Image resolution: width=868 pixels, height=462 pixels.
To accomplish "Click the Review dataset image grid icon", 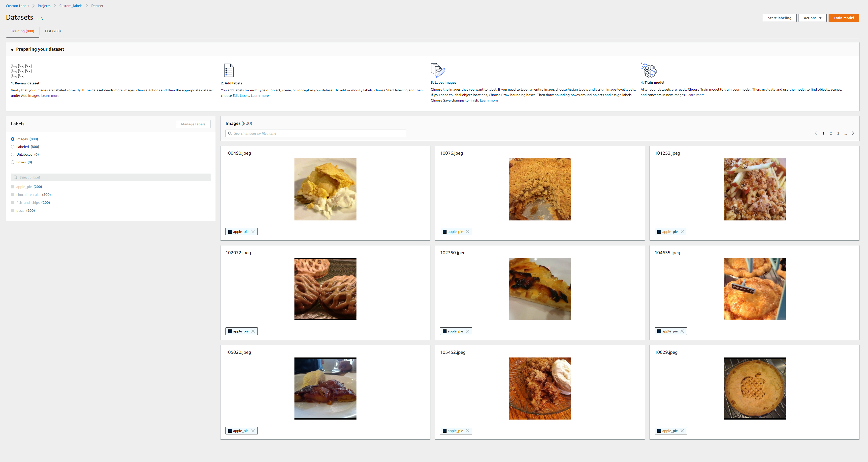I will pos(21,71).
